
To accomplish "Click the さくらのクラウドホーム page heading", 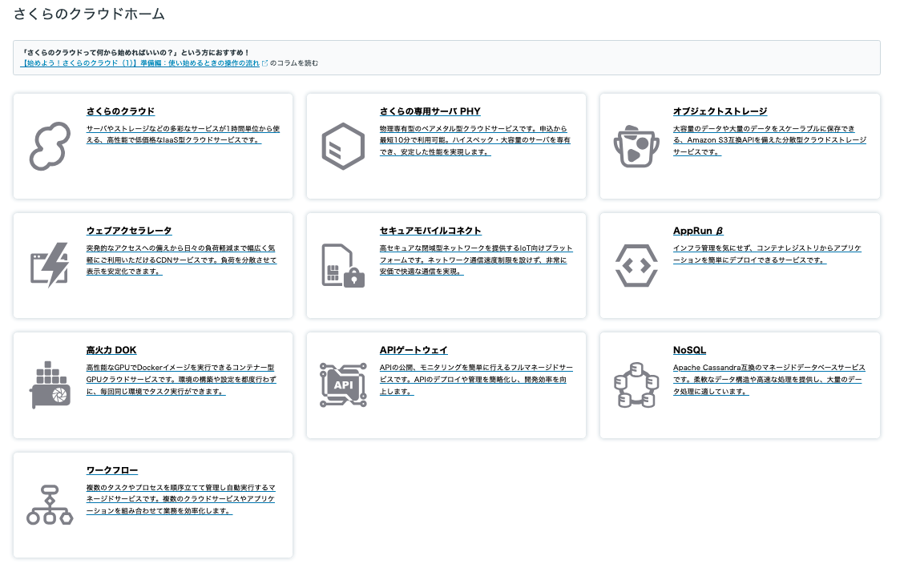I will (89, 14).
